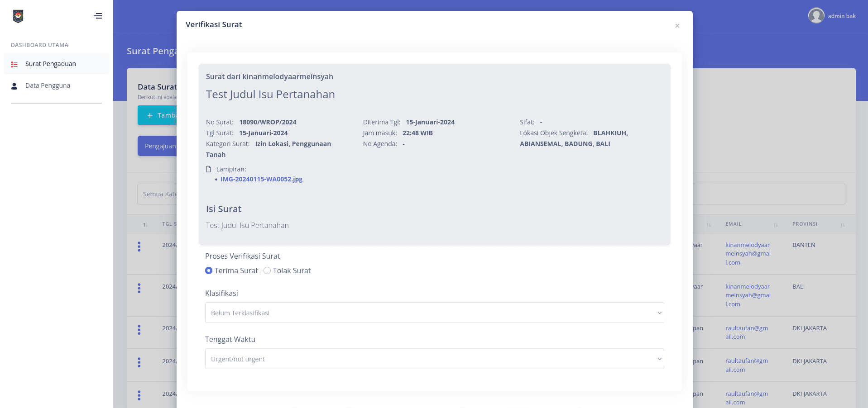Screen dimensions: 868x408
Task: Open the Semua Kategori filter dropdown
Action: tap(157, 194)
